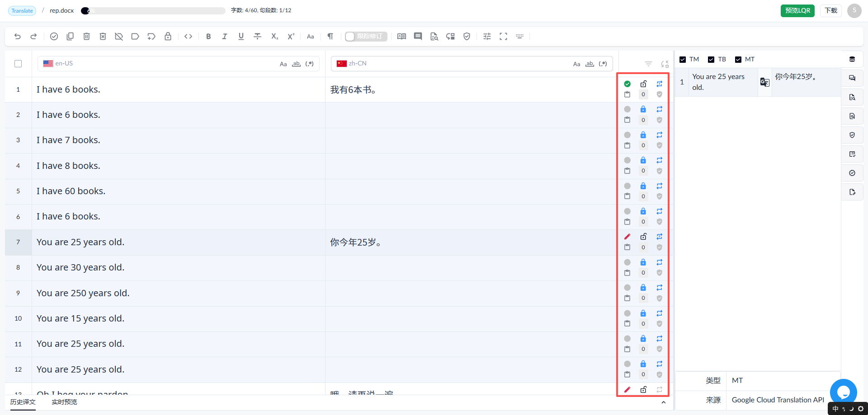Screen dimensions: 868x415
Task: Toggle bold formatting
Action: [x=208, y=37]
